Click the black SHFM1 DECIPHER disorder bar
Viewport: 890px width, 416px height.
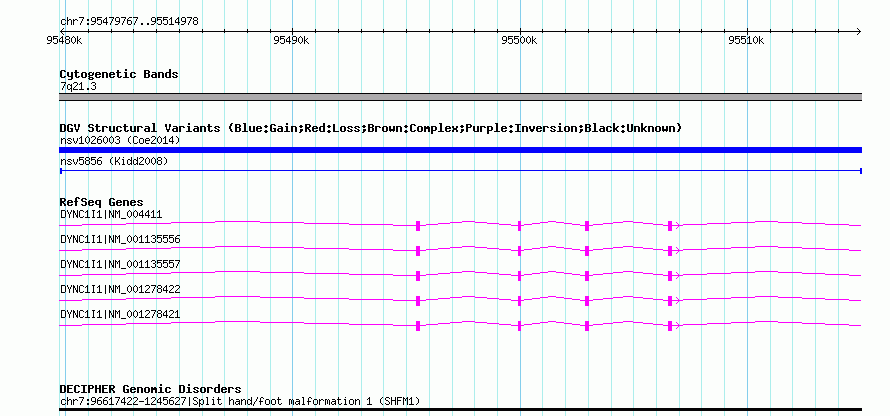point(460,409)
